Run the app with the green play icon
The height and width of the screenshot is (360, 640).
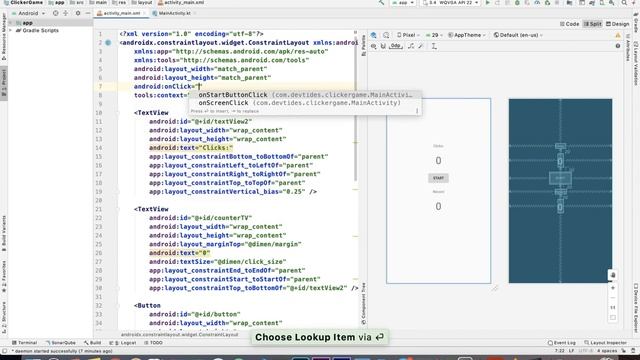tap(487, 2)
